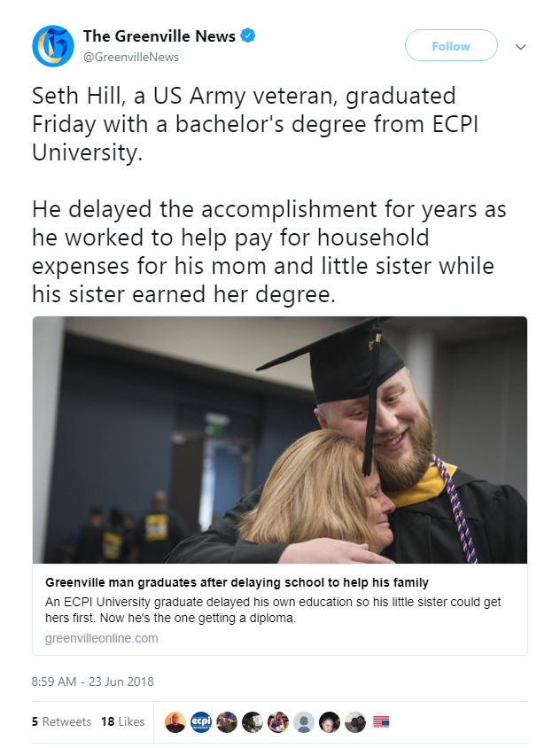View the 5 Retweets list
The image size is (560, 748).
click(61, 721)
